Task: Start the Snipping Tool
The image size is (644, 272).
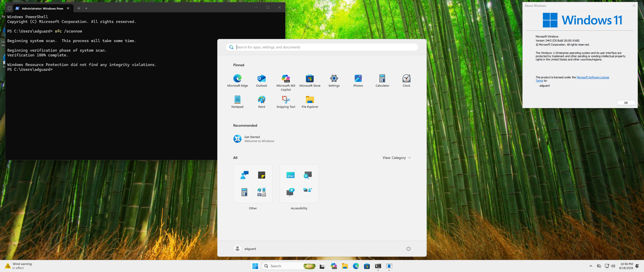Action: 286,102
